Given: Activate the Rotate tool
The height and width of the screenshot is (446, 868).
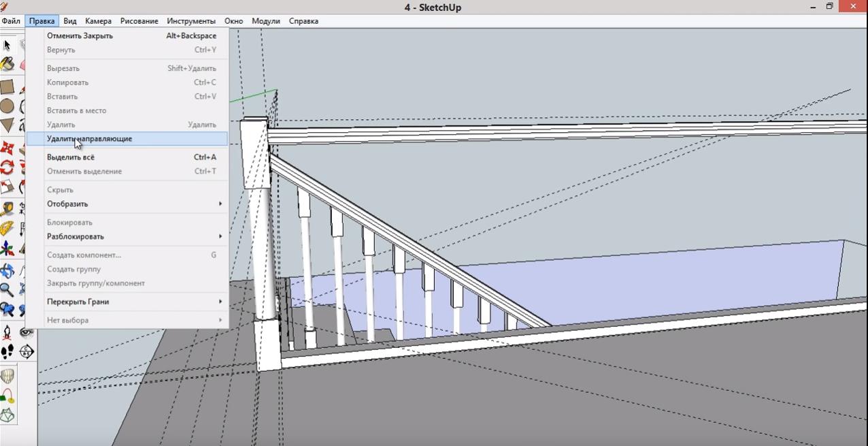Looking at the screenshot, I should (7, 167).
